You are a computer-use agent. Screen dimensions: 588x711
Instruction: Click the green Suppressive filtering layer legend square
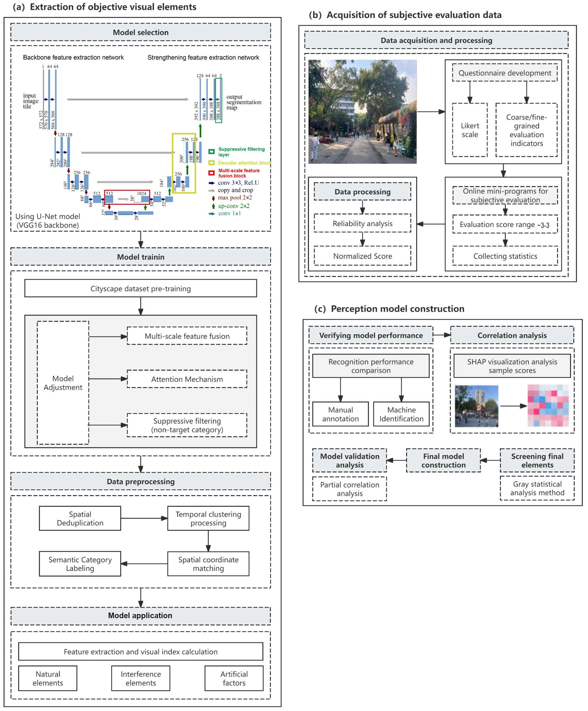tap(211, 152)
